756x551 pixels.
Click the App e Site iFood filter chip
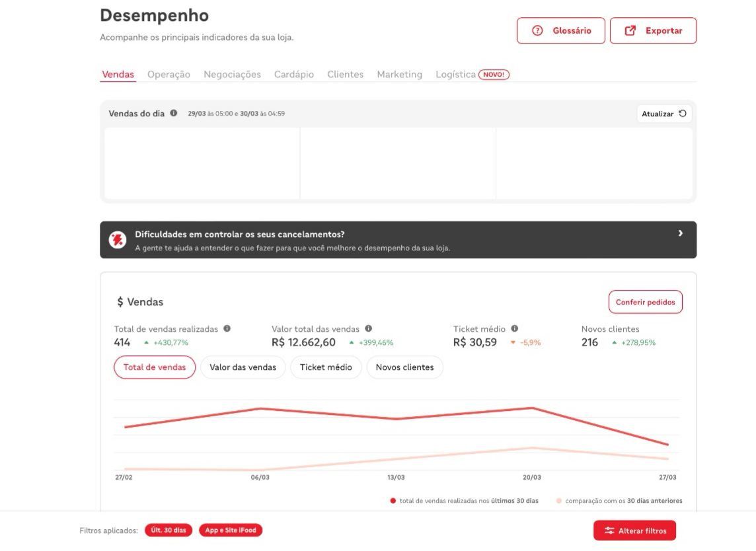[x=231, y=531]
